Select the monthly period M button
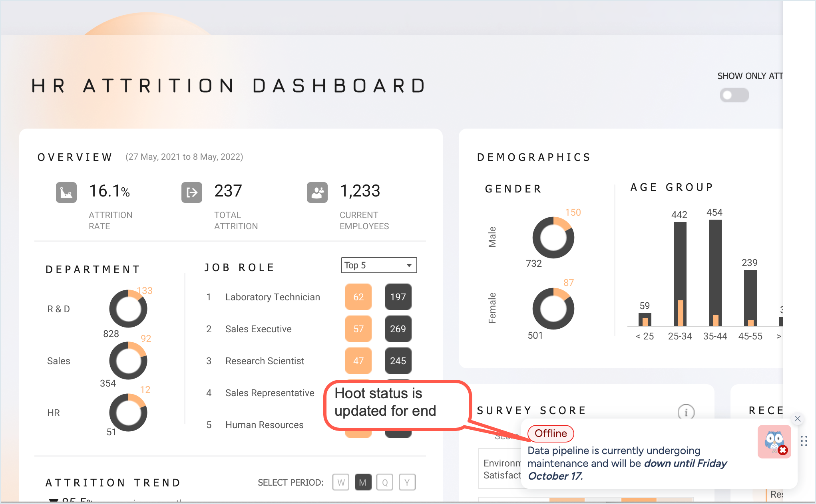The width and height of the screenshot is (816, 504). pos(363,482)
